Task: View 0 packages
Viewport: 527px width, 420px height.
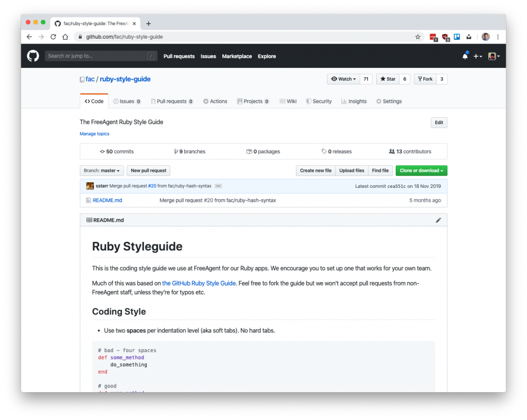Action: pyautogui.click(x=263, y=151)
